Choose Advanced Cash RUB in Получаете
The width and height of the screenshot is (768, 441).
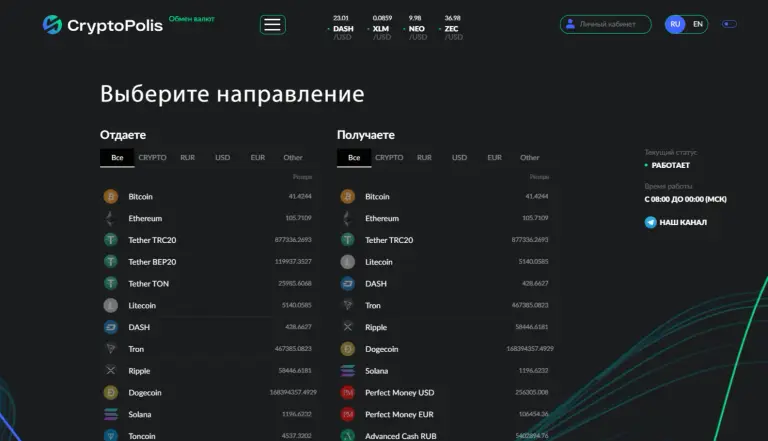tap(401, 436)
